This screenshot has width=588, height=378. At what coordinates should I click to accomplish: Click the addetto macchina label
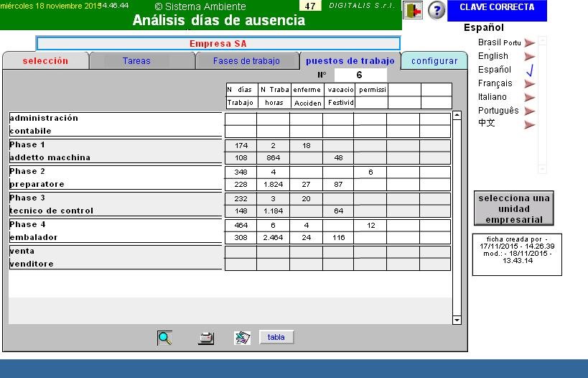point(50,157)
